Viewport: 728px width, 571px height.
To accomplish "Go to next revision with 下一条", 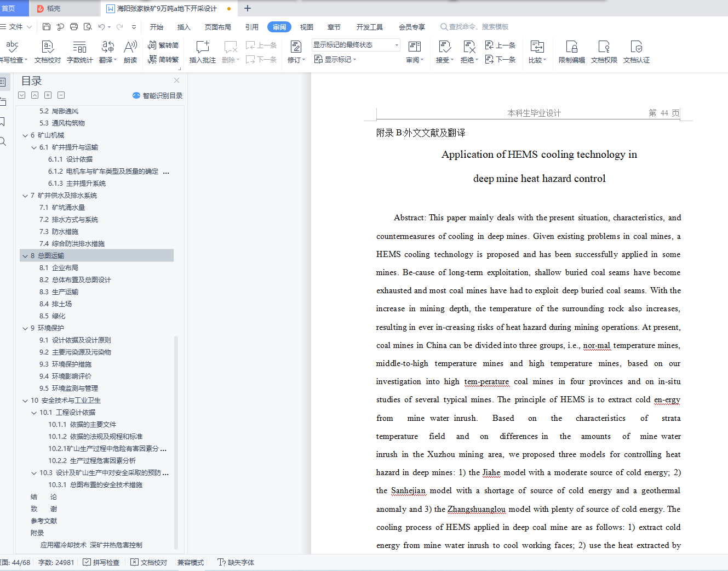I will (x=500, y=59).
